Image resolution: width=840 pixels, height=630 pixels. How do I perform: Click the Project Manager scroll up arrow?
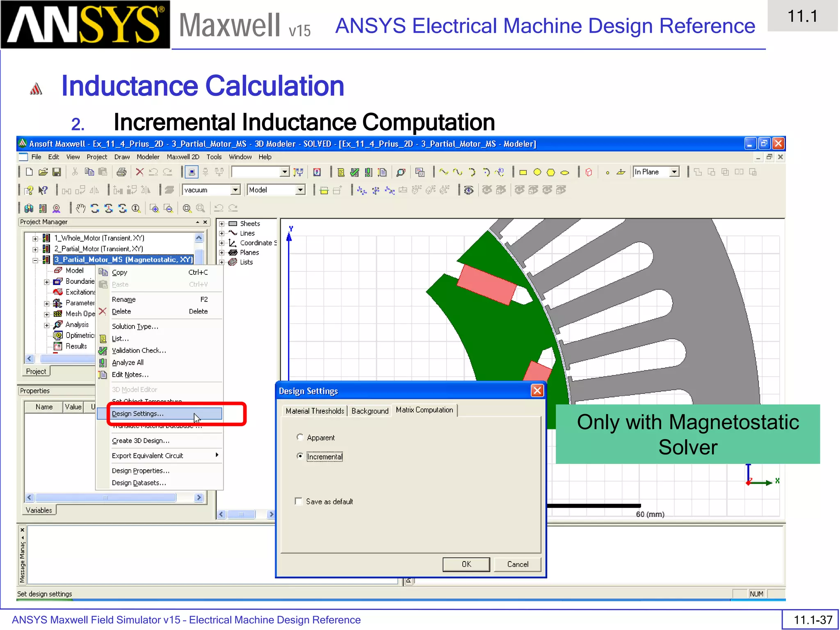pos(199,238)
